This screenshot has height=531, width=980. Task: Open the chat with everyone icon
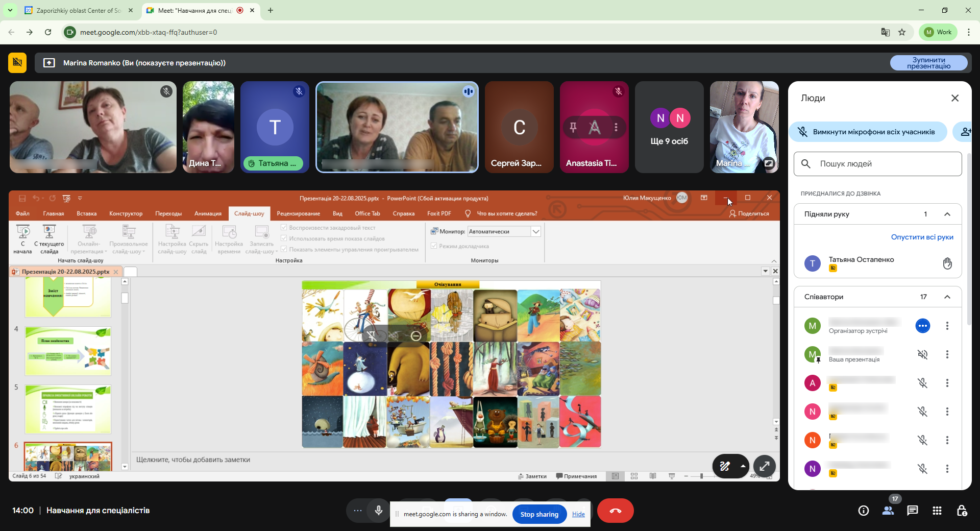[913, 511]
